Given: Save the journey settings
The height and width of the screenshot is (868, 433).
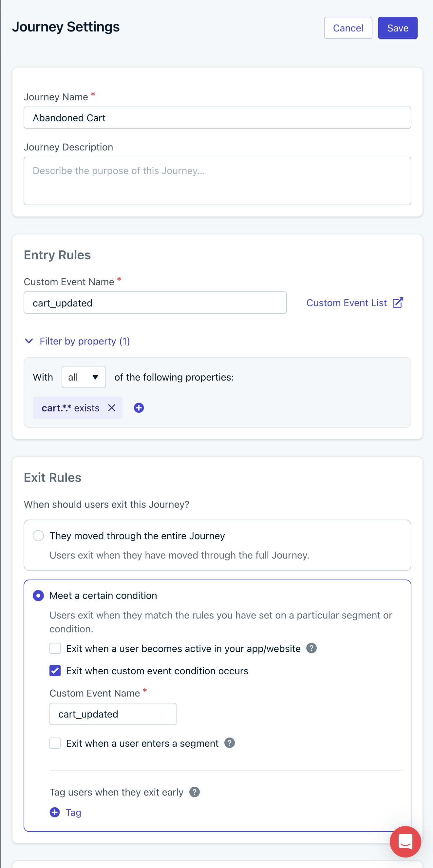Looking at the screenshot, I should tap(397, 28).
